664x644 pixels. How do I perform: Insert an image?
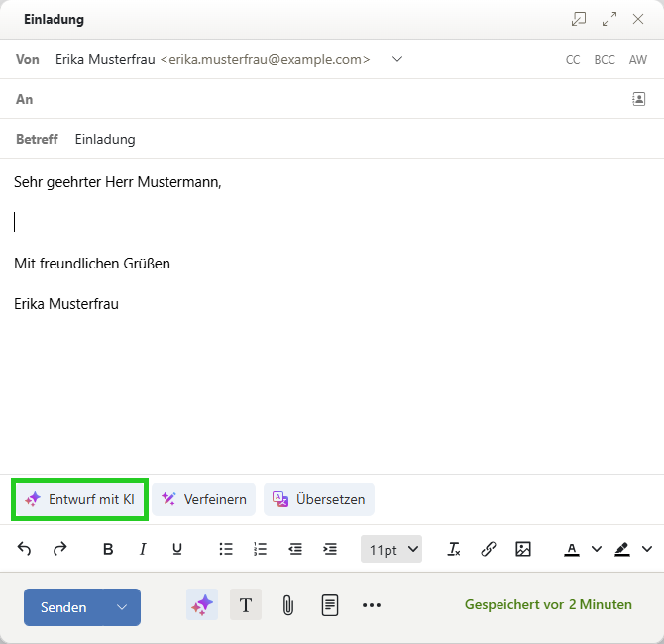(523, 549)
